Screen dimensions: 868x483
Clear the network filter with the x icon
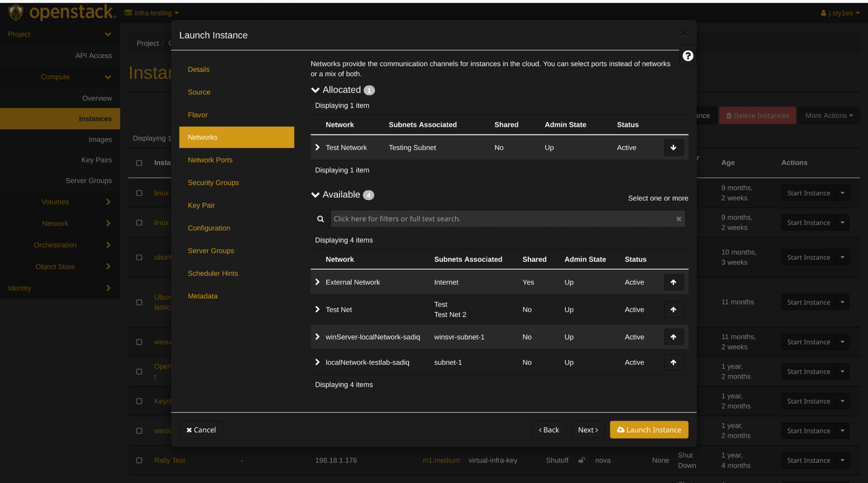679,219
